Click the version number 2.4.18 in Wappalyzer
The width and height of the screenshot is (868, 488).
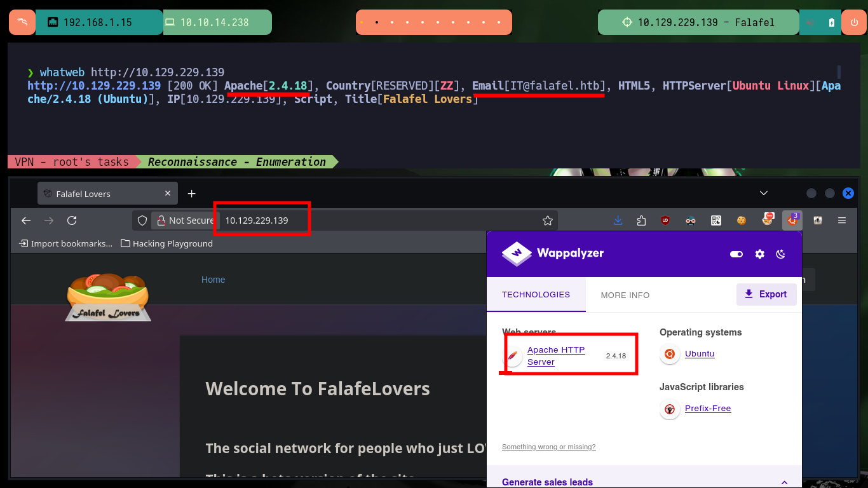pyautogui.click(x=616, y=356)
